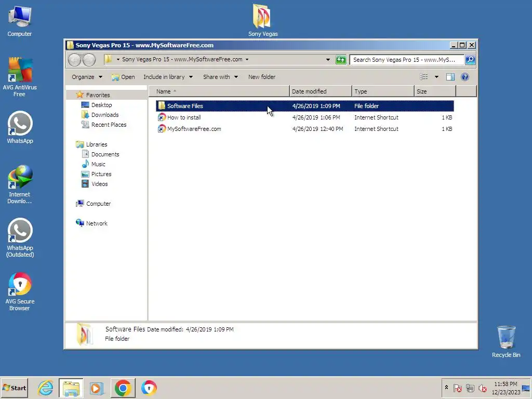532x399 pixels.
Task: Click Windows Explorer taskbar button
Action: [x=71, y=388]
